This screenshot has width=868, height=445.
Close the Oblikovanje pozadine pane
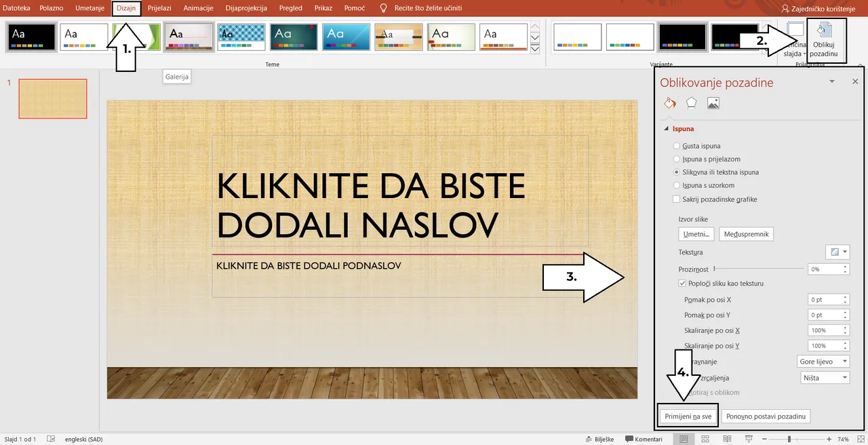pyautogui.click(x=854, y=81)
